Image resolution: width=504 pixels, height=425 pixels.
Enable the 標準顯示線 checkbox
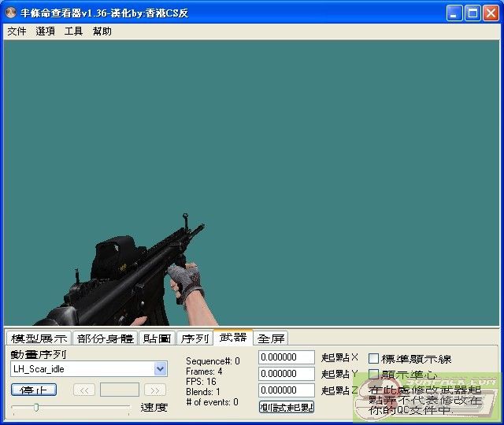click(373, 358)
